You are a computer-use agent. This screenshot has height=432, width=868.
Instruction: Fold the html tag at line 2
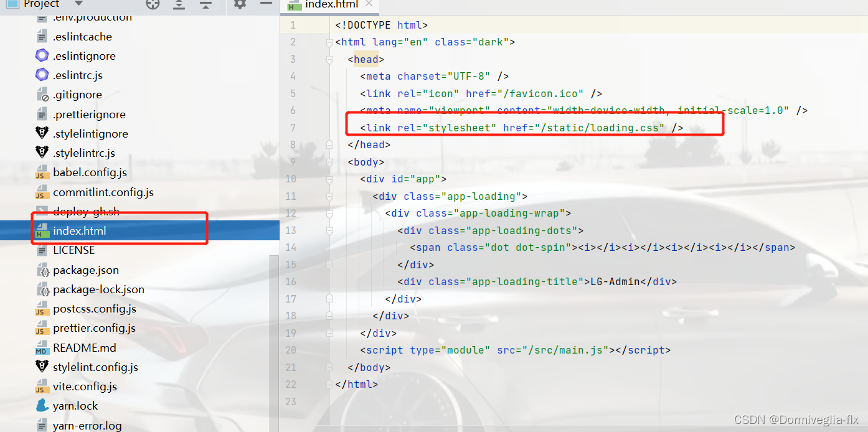point(330,42)
